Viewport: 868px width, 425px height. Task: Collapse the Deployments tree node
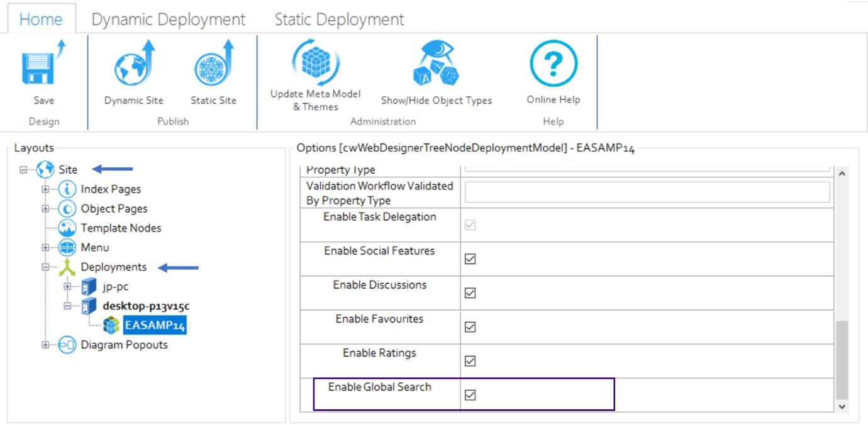pyautogui.click(x=45, y=267)
